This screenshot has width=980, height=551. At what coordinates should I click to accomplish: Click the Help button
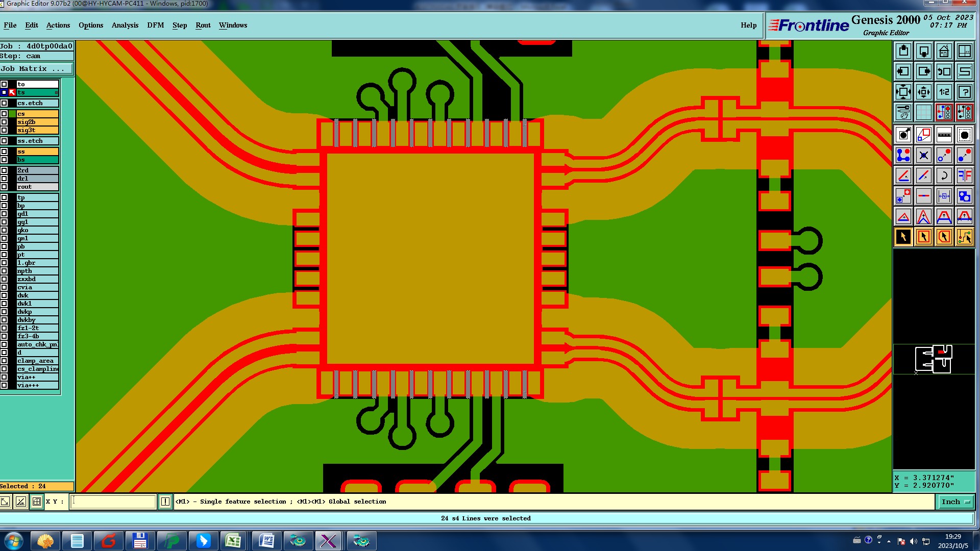pyautogui.click(x=748, y=25)
